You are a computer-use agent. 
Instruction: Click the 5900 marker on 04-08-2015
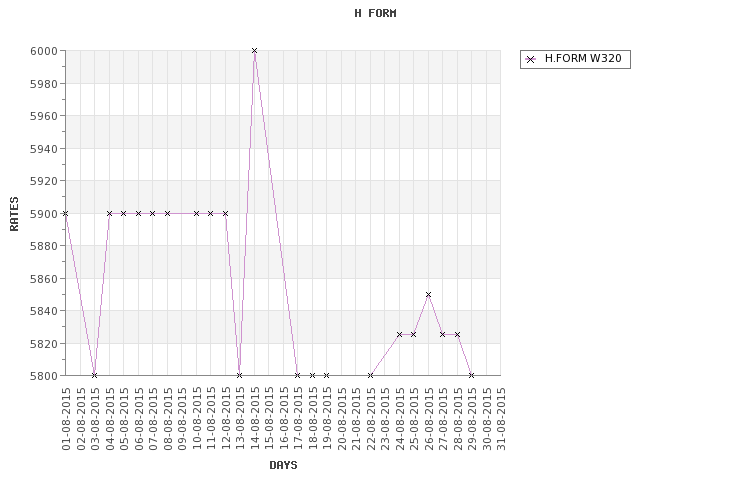109,213
